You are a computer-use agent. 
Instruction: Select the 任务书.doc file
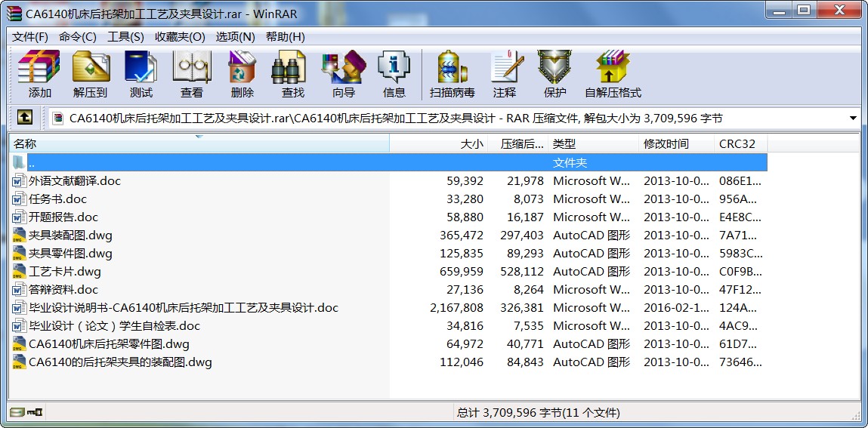[x=57, y=199]
